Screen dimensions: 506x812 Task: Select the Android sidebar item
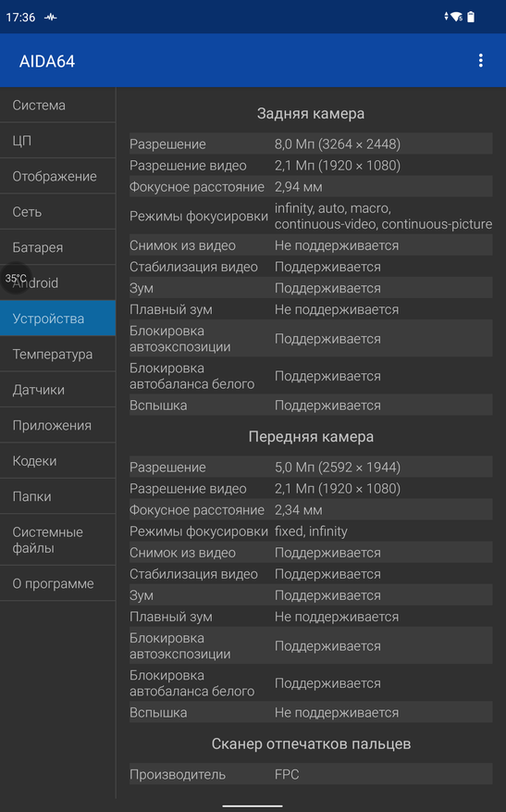coord(57,283)
